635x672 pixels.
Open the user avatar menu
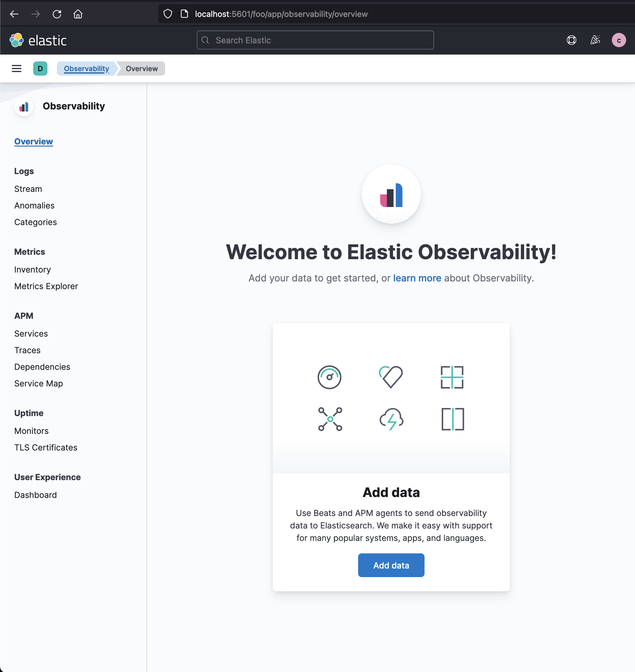[x=618, y=40]
